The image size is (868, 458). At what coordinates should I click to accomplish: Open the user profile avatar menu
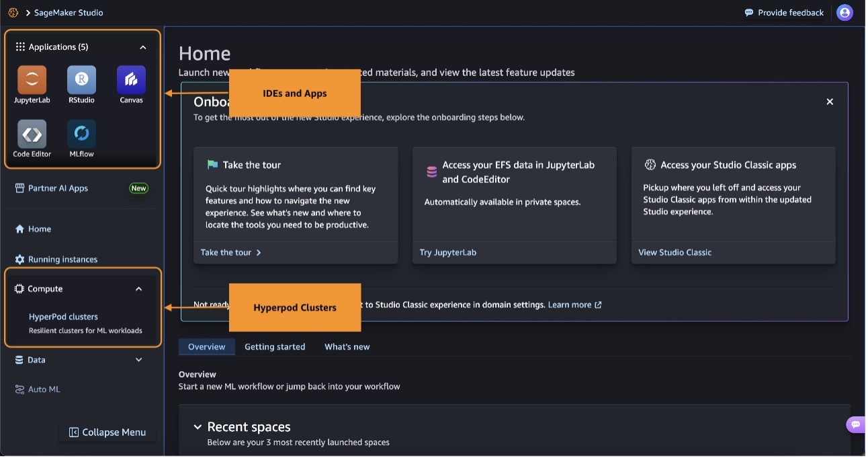click(844, 13)
